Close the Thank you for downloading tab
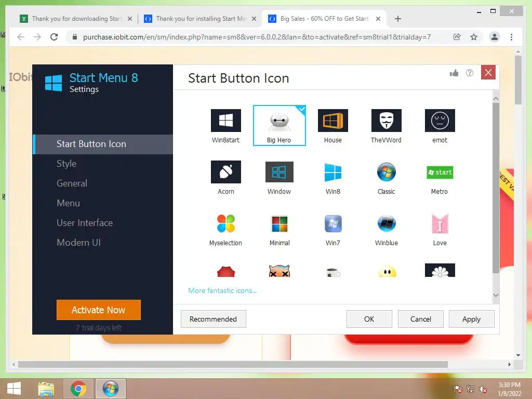The image size is (532, 399). tap(129, 19)
